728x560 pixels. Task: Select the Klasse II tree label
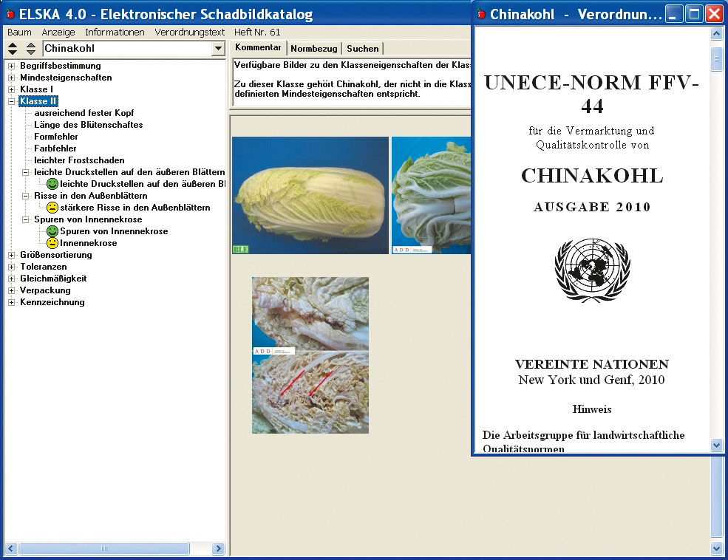[x=38, y=101]
